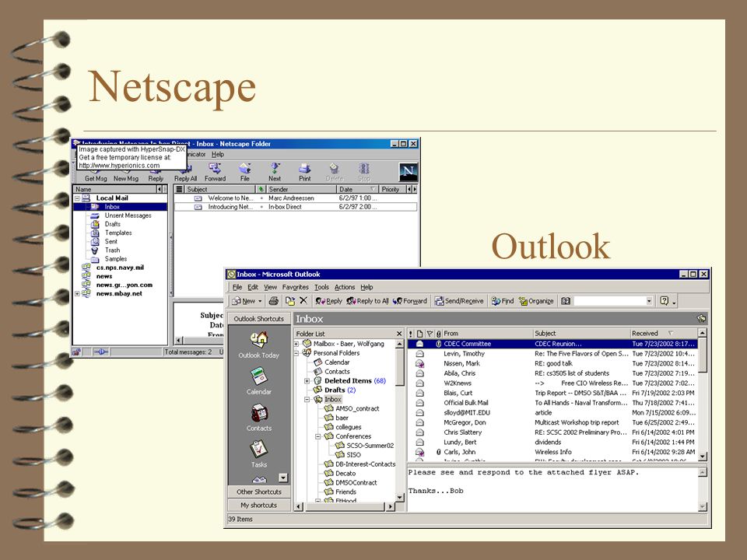Expand the Mailbox - Baer, Wolfgang node
The image size is (747, 560).
tap(296, 344)
